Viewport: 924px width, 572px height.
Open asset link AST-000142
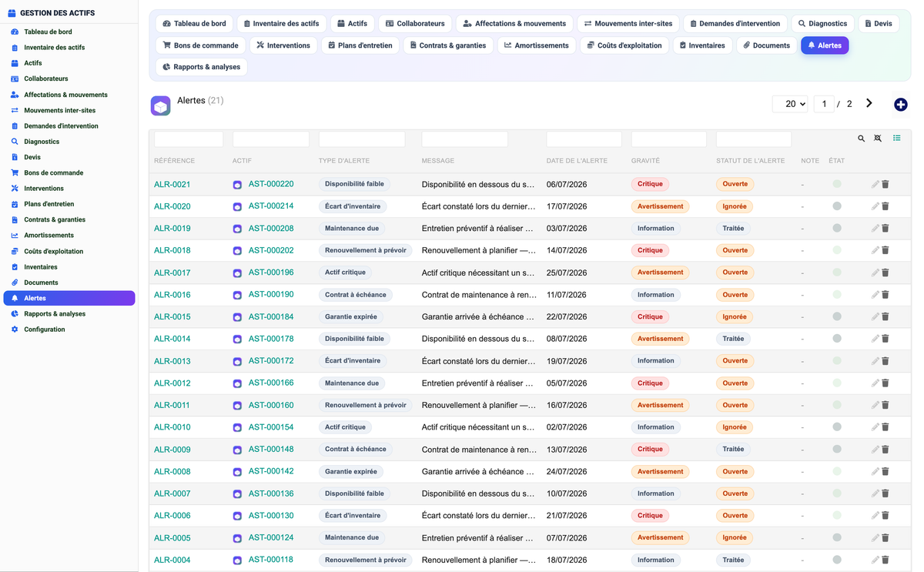[271, 472]
